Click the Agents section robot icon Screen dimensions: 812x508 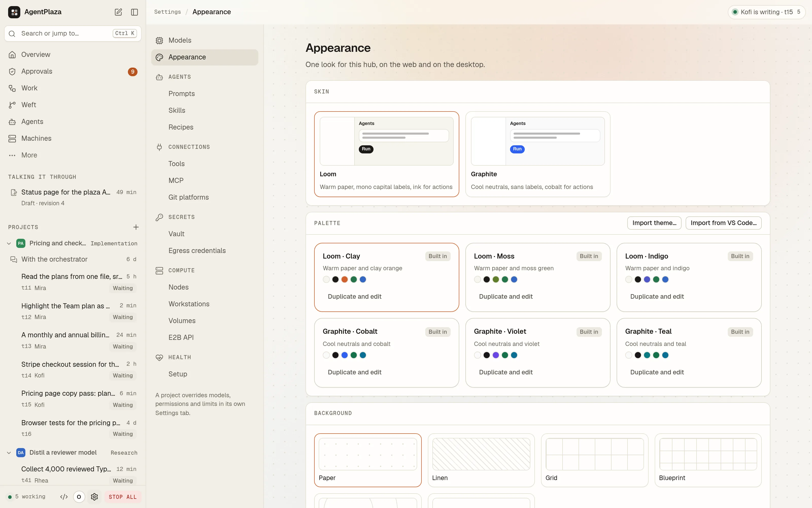coord(159,77)
